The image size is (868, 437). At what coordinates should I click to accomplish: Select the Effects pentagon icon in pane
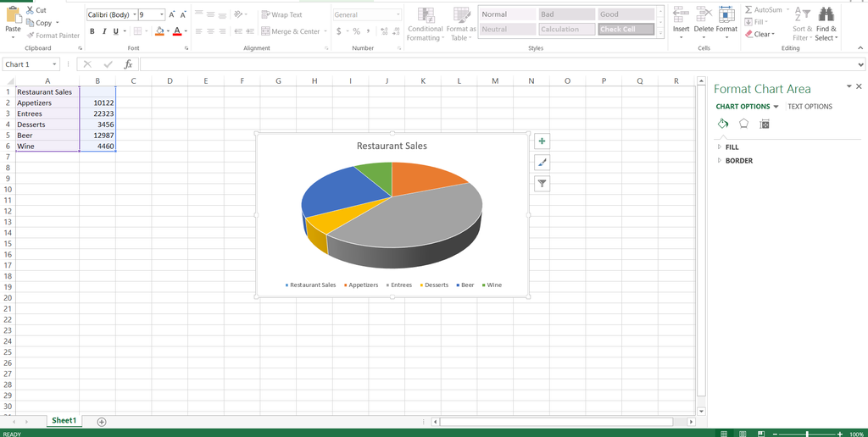pos(744,124)
